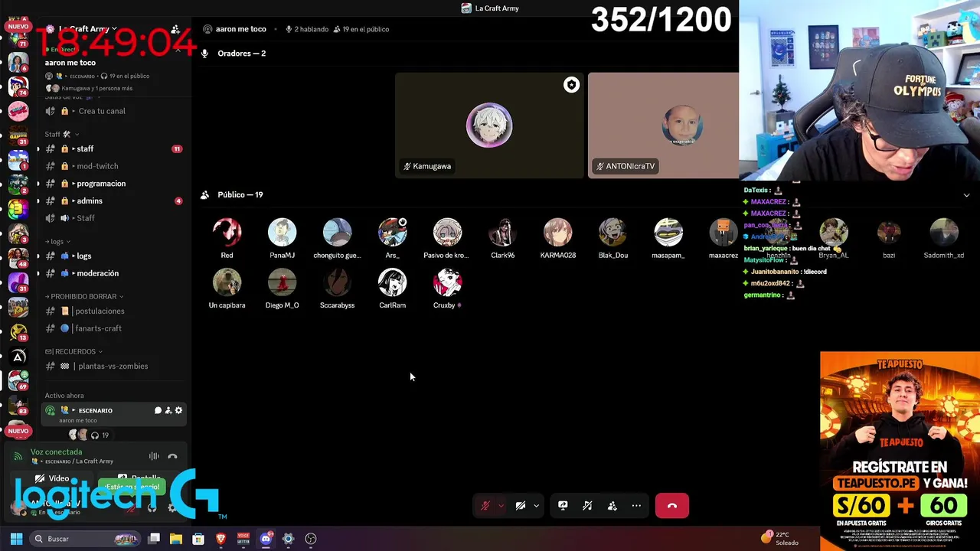Open Red's audience avatar
This screenshot has height=551, width=980.
click(227, 233)
